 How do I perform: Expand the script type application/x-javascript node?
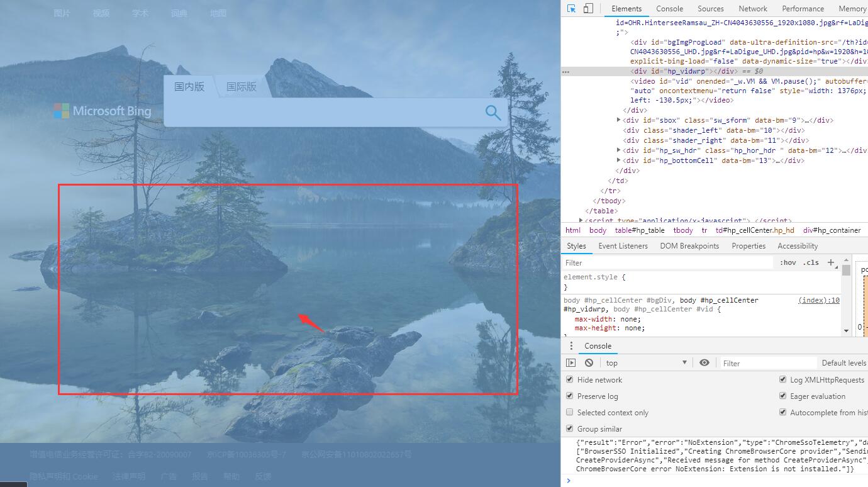(581, 220)
